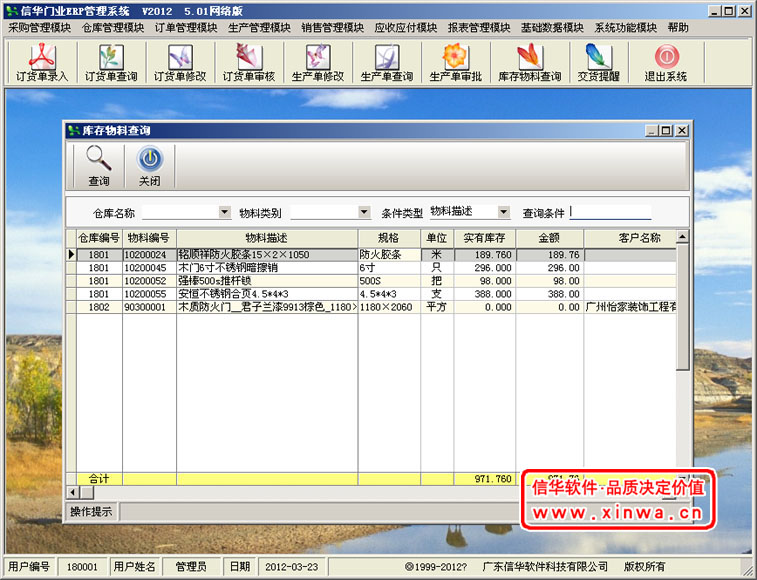This screenshot has height=580, width=757.
Task: Sort by 仓库编号 column header
Action: (99, 238)
